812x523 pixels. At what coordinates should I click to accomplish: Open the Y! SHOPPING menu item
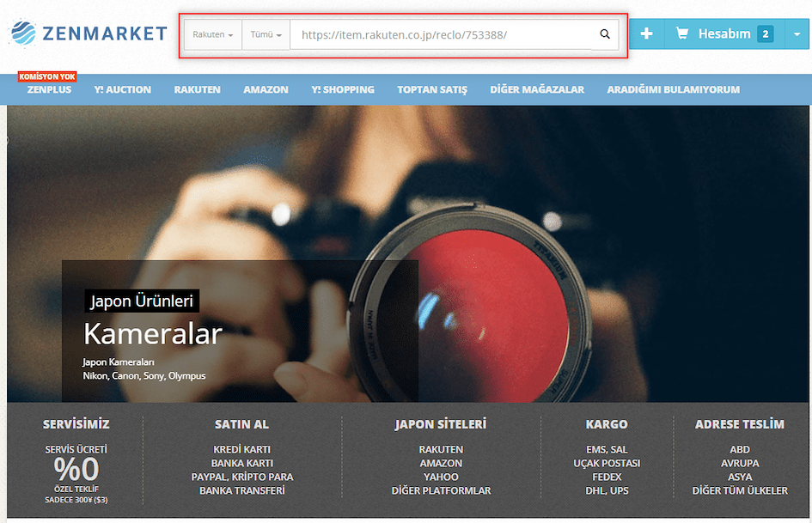coord(343,89)
